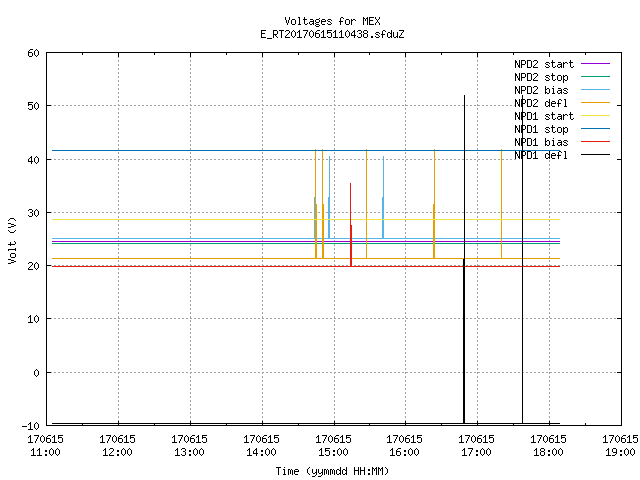This screenshot has width=640, height=480.
Task: Click the light blue NPD2 bias spike near 15:40
Action: click(x=383, y=197)
